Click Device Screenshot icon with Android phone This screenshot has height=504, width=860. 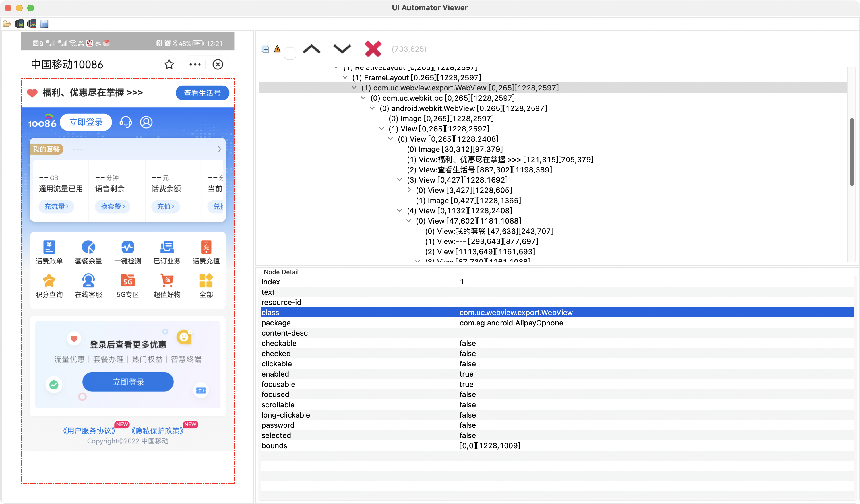point(19,24)
